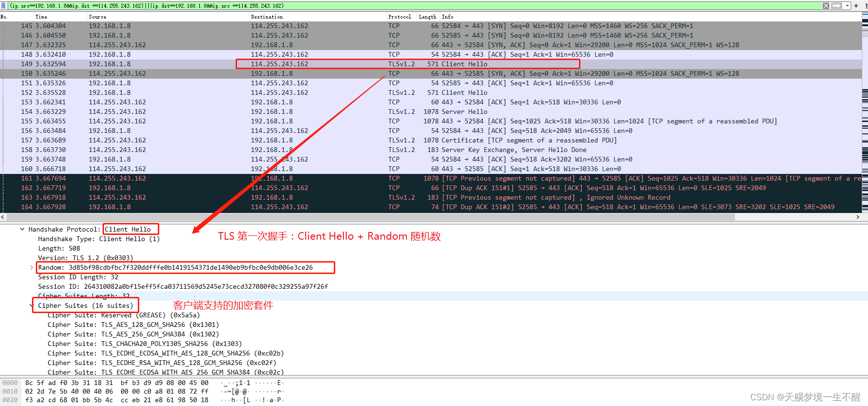Select Cipher Suites (16 suites) node

86,305
